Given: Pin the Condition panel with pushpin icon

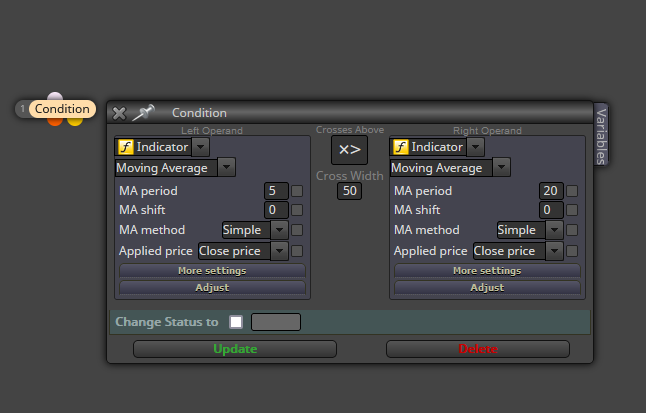Looking at the screenshot, I should click(143, 113).
